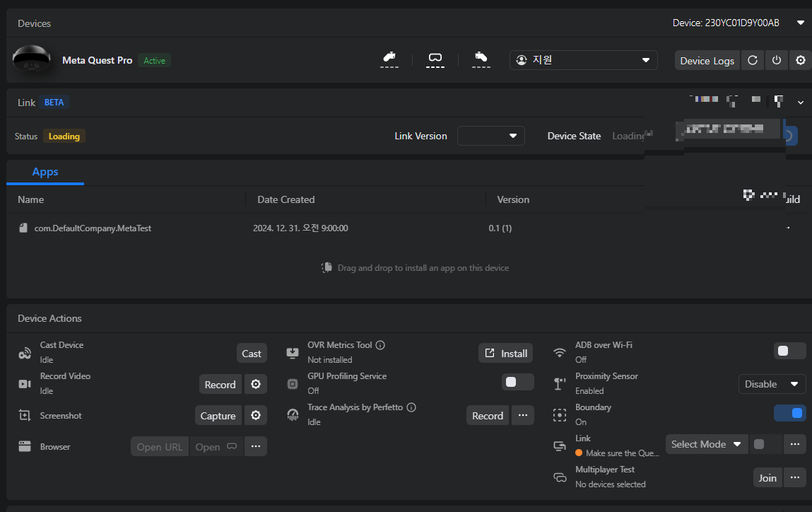This screenshot has width=812, height=512.
Task: Click the Cast button
Action: tap(252, 354)
